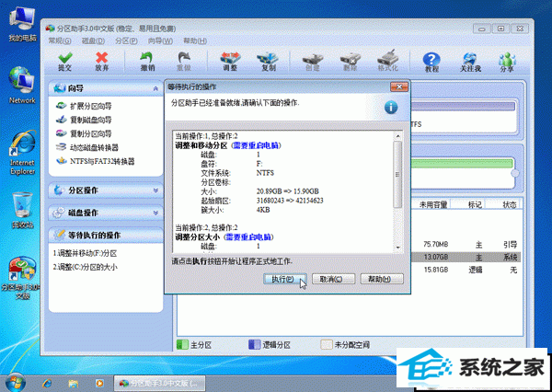552x392 pixels.
Task: Open Windows Explorer folder on taskbar
Action: click(74, 383)
